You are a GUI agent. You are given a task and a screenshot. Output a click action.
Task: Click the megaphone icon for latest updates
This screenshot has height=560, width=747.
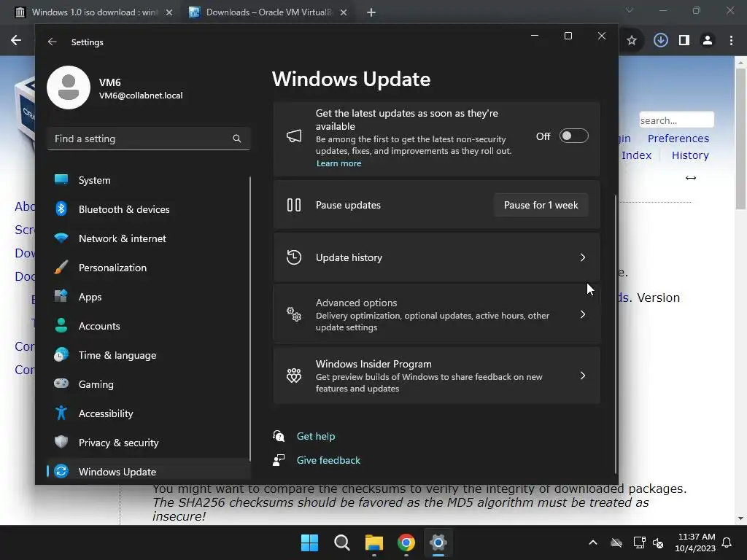294,136
